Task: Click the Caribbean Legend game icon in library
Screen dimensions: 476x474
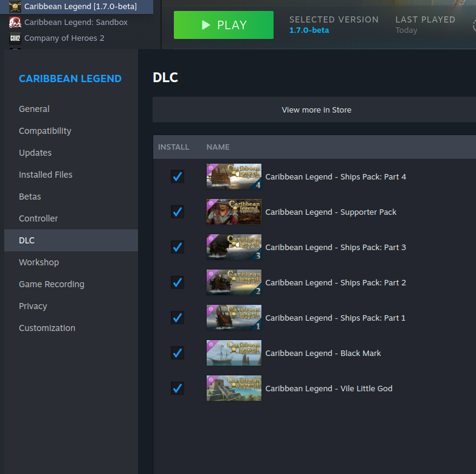Action: pos(15,6)
